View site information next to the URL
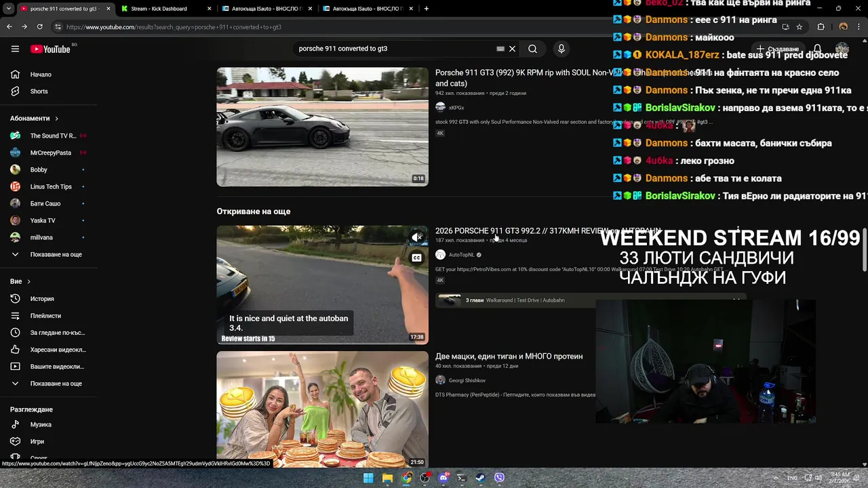Viewport: 868px width, 488px height. 58,27
